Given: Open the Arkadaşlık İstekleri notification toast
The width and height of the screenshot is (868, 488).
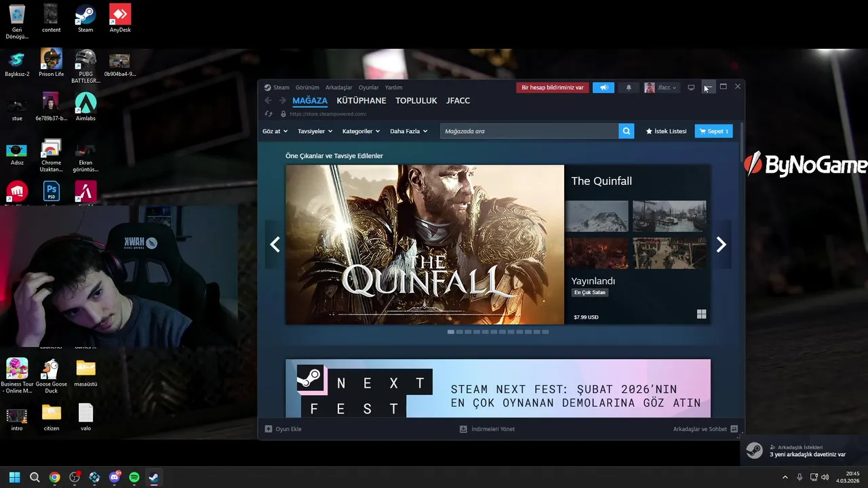Looking at the screenshot, I should coord(804,451).
